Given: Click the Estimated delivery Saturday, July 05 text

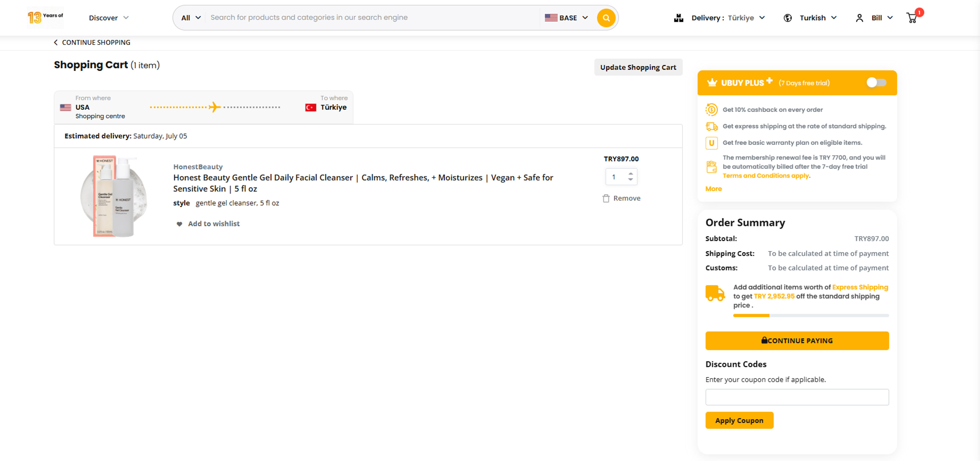Looking at the screenshot, I should (x=126, y=136).
